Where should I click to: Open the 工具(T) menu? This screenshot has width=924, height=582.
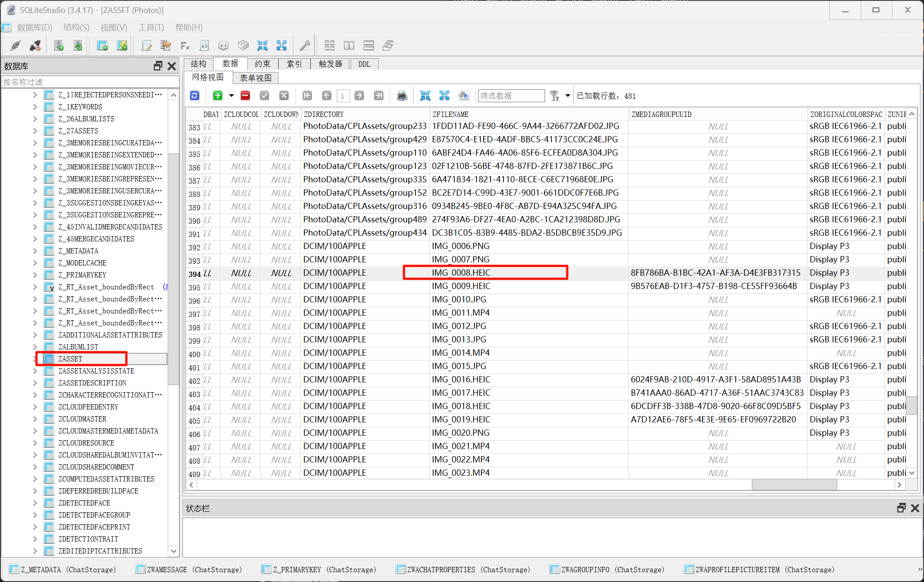151,27
